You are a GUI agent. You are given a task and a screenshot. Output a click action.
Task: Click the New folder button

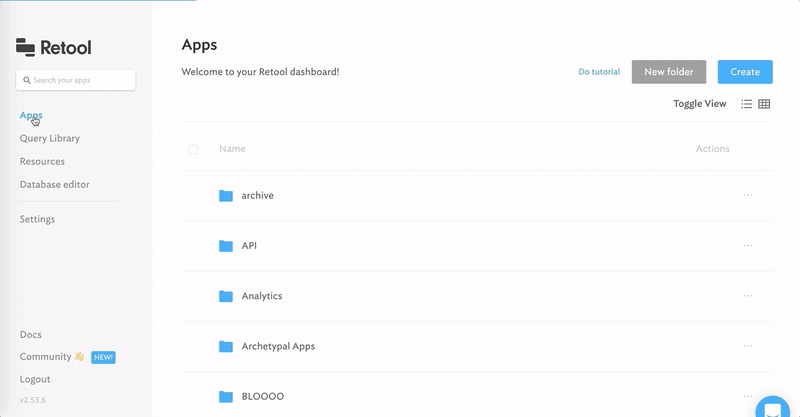[669, 72]
